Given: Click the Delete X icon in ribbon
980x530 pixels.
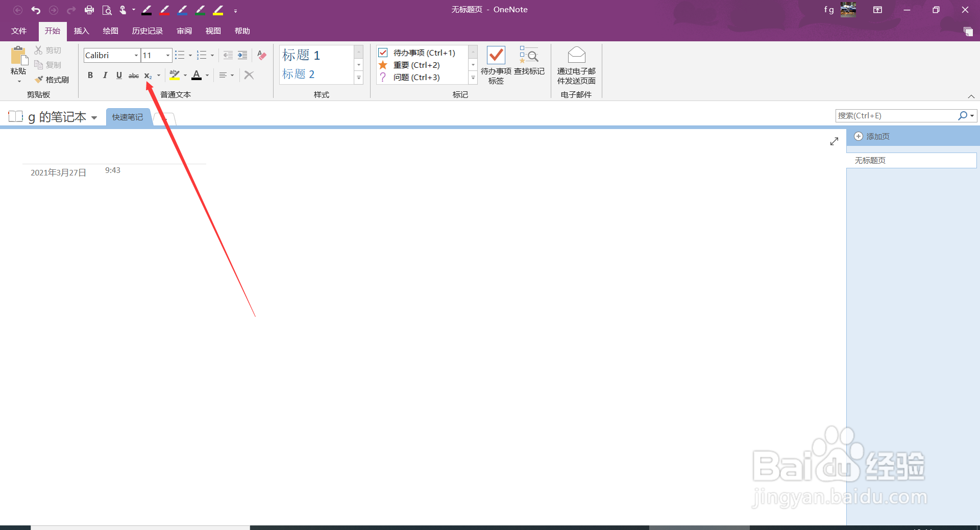Looking at the screenshot, I should [x=249, y=75].
